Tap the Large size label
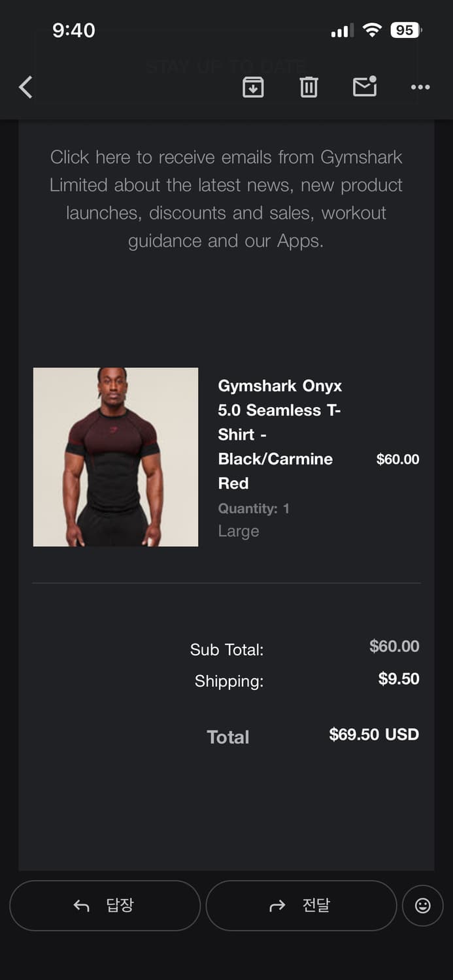 [239, 531]
